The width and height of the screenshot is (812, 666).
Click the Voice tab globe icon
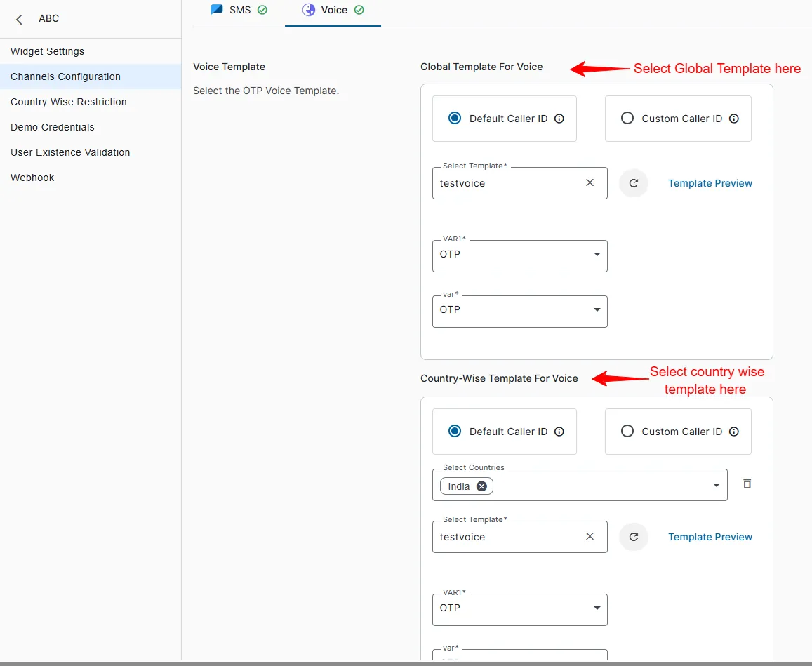pos(309,10)
